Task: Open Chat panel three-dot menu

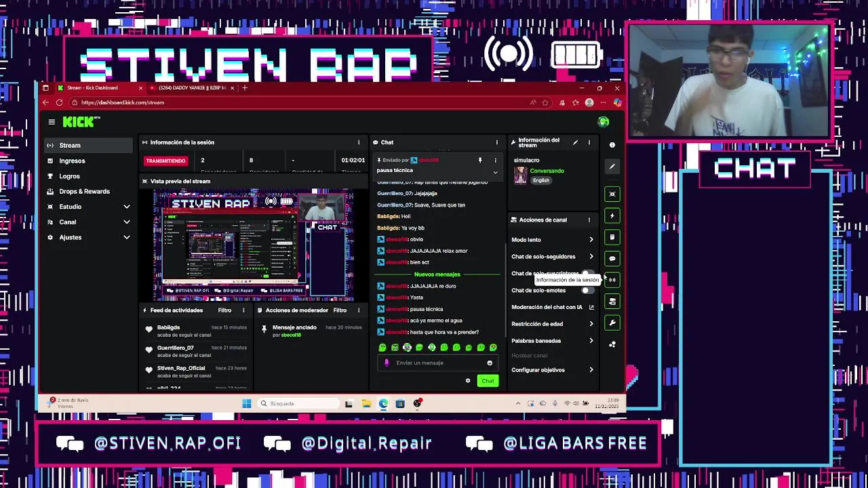Action: click(x=496, y=142)
